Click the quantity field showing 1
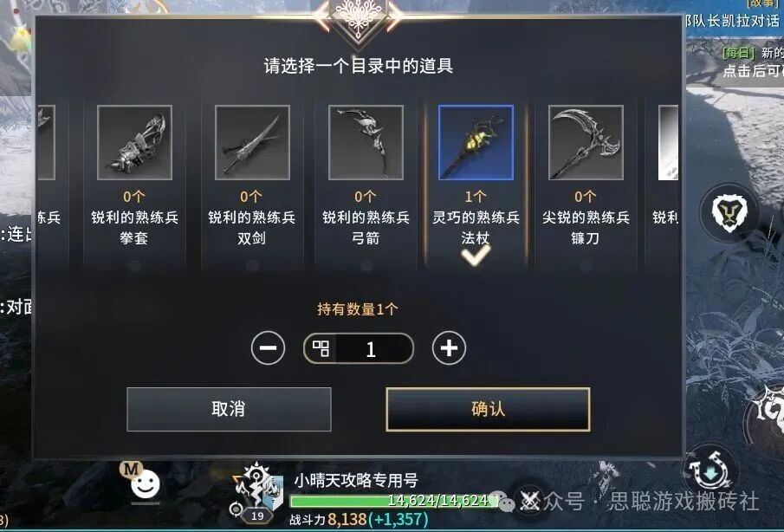Screen dimensions: 784x532 (x=359, y=348)
